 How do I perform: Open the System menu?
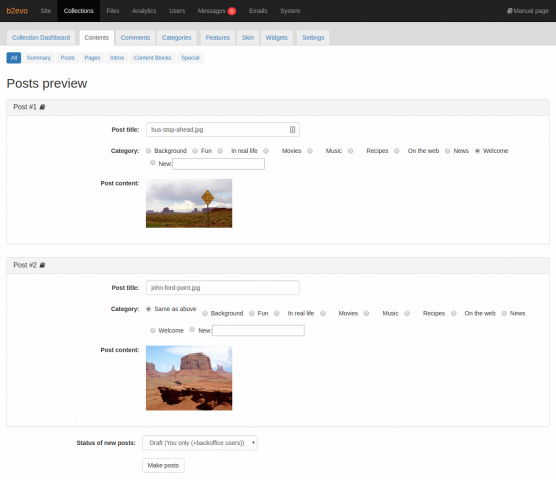coord(290,11)
